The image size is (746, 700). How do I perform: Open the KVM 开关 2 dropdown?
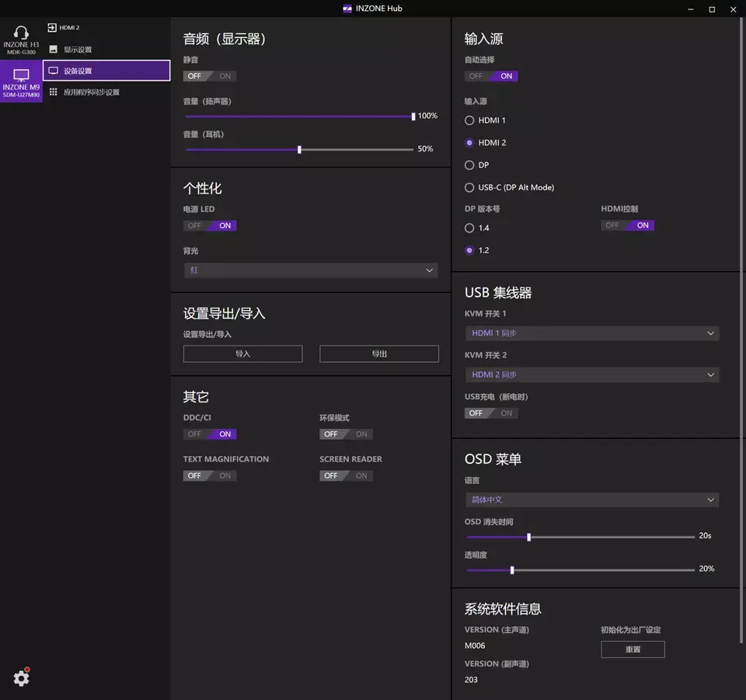[x=592, y=374]
